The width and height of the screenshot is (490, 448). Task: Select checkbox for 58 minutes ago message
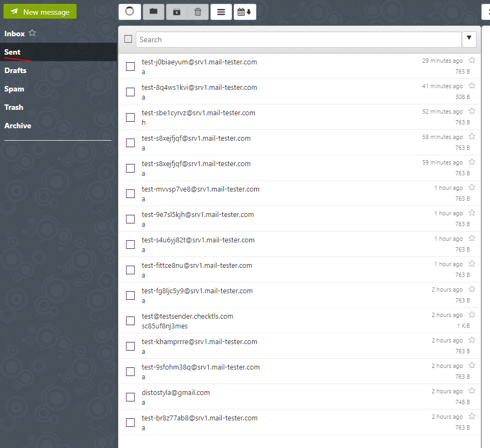[x=130, y=143]
